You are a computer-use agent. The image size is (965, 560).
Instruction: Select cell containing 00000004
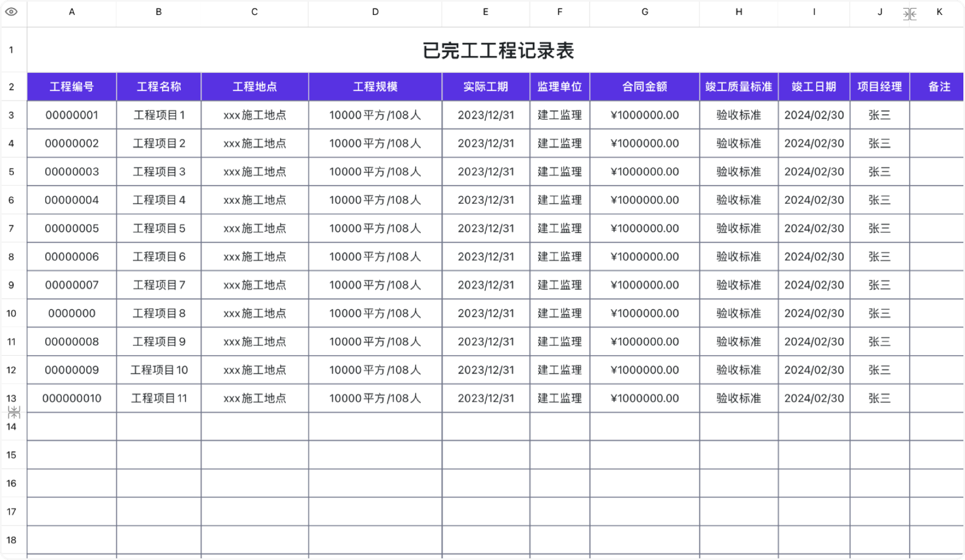coord(72,200)
